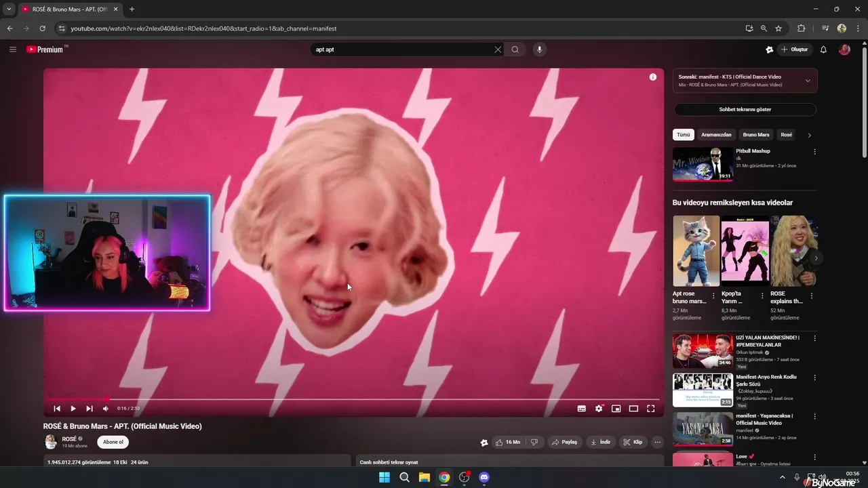Show video info card icon
Image resolution: width=868 pixels, height=488 pixels.
(653, 77)
